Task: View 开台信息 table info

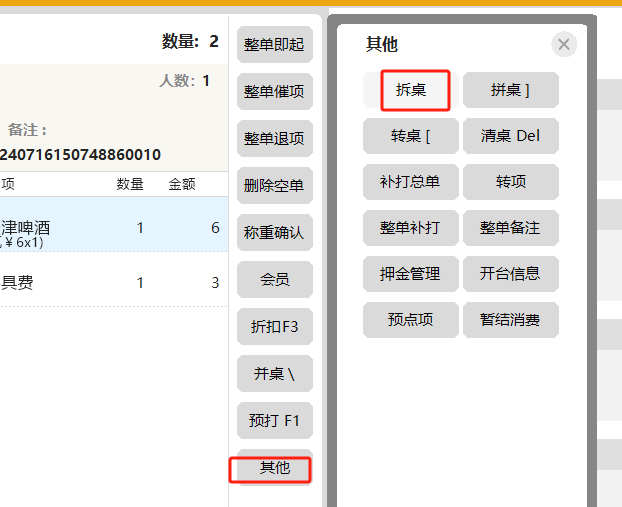Action: tap(510, 274)
